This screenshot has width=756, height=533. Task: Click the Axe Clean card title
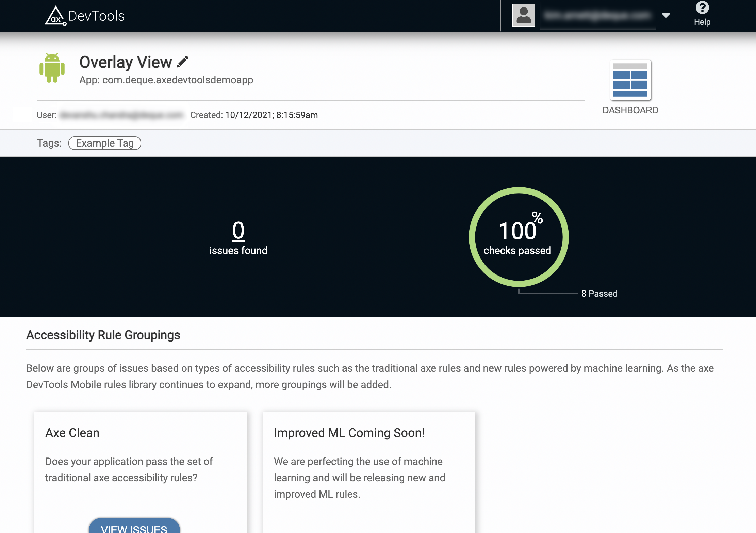point(72,433)
